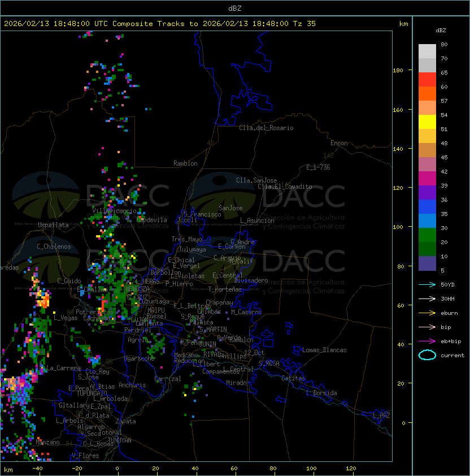Click the 30HM white arrow legend icon
The width and height of the screenshot is (470, 476).
pyautogui.click(x=427, y=298)
